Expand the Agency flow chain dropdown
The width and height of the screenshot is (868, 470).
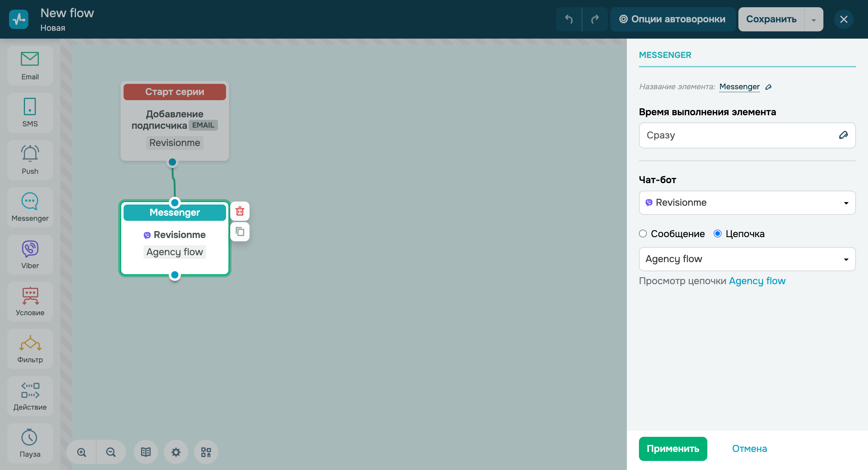pos(747,259)
